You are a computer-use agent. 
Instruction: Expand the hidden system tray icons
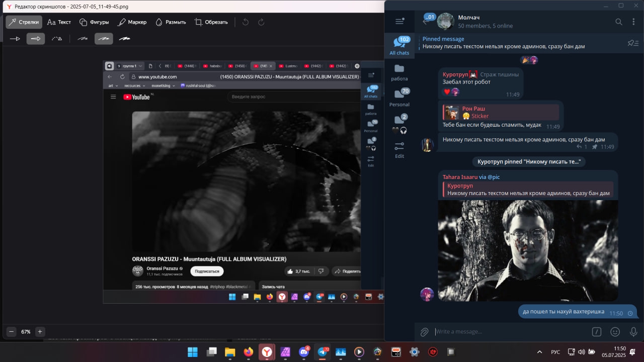click(x=540, y=352)
